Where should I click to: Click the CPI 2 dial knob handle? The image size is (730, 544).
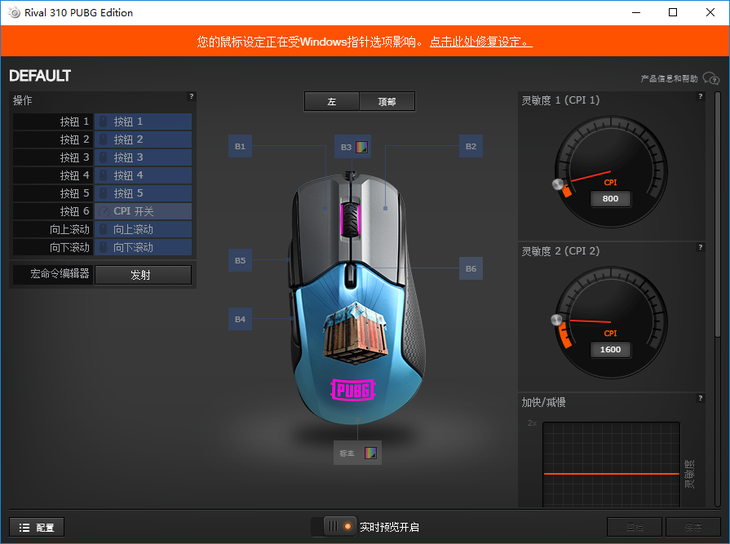(x=557, y=320)
